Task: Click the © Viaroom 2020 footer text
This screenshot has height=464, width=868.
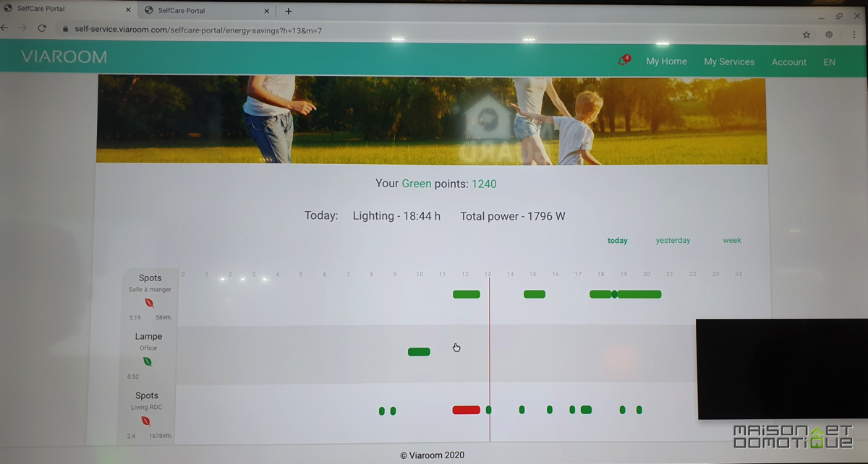Action: (x=433, y=455)
